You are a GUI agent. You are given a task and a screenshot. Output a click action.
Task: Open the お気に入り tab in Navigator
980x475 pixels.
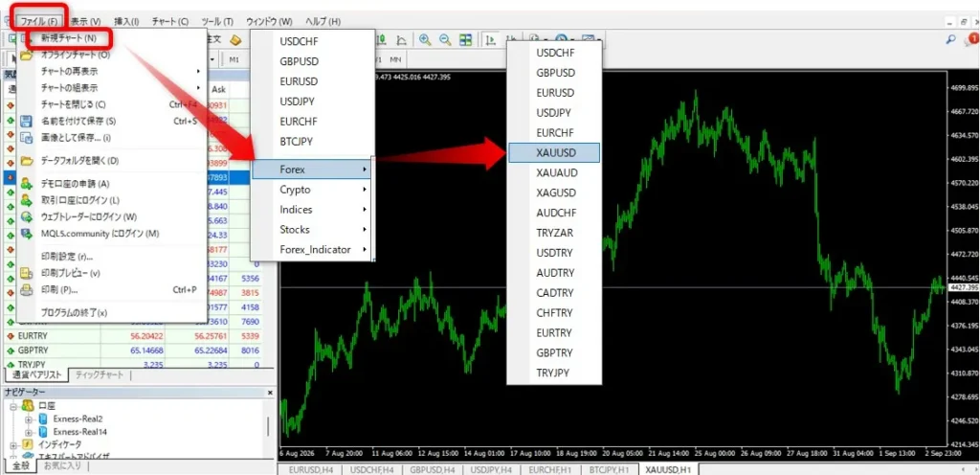click(x=60, y=465)
